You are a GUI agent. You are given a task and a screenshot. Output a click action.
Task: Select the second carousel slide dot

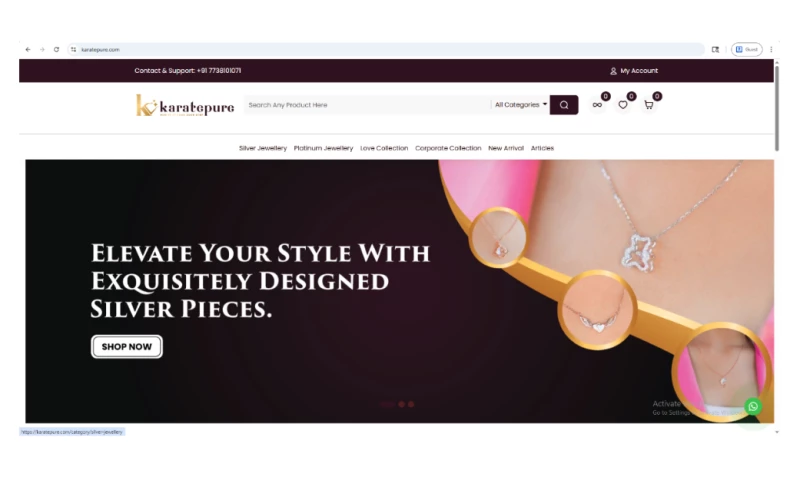[x=402, y=405]
